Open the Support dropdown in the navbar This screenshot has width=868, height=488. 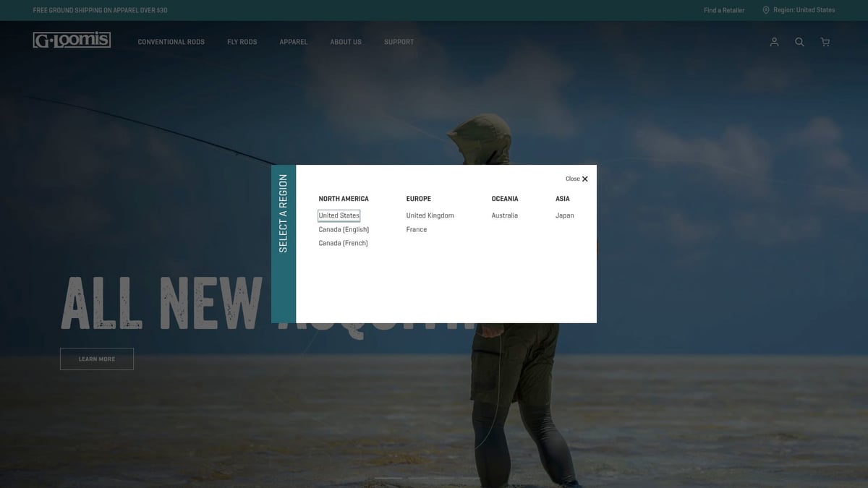click(399, 41)
